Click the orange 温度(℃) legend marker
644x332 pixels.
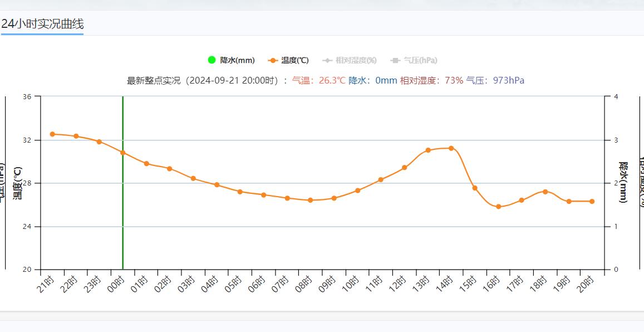[273, 60]
